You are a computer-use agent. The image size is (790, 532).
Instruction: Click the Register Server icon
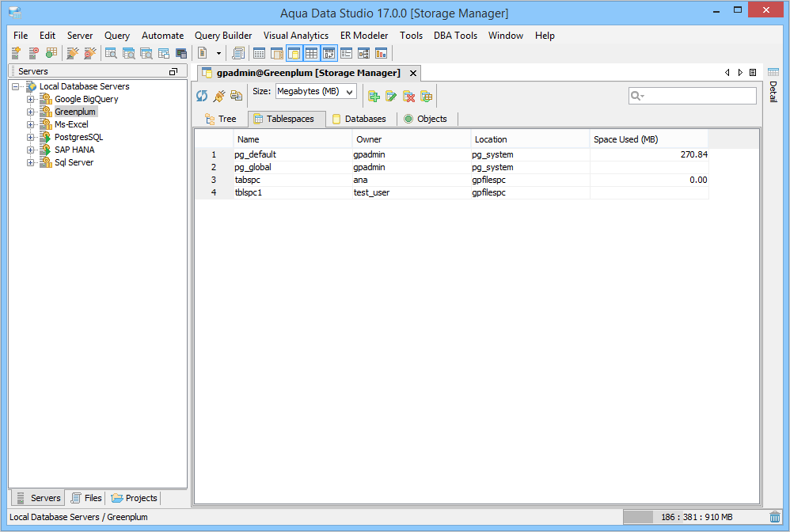[16, 52]
